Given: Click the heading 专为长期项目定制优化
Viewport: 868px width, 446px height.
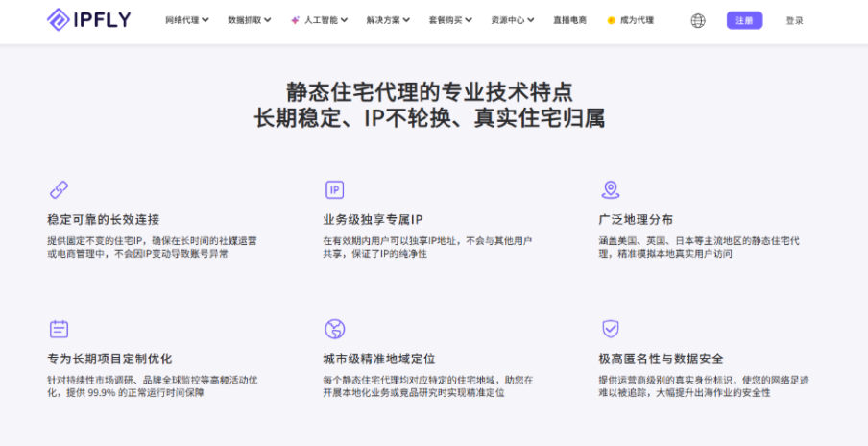Looking at the screenshot, I should [109, 359].
